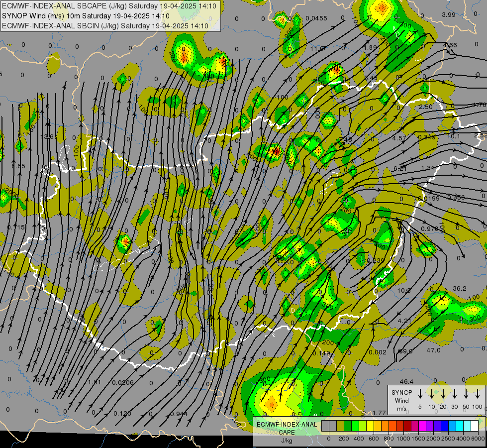Click the station value 4.21

tap(404, 320)
